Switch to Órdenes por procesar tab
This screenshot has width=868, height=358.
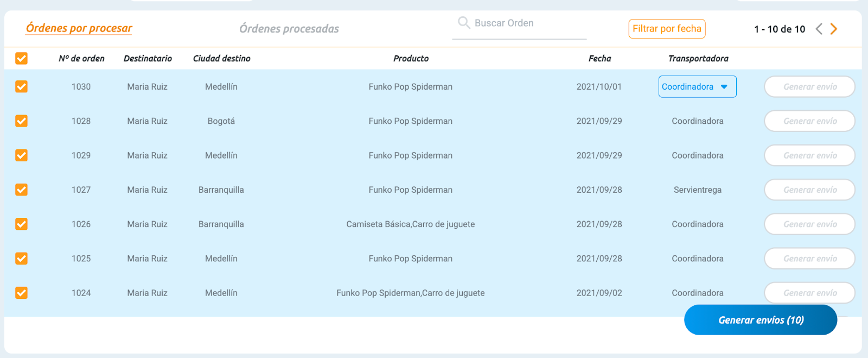pyautogui.click(x=79, y=28)
